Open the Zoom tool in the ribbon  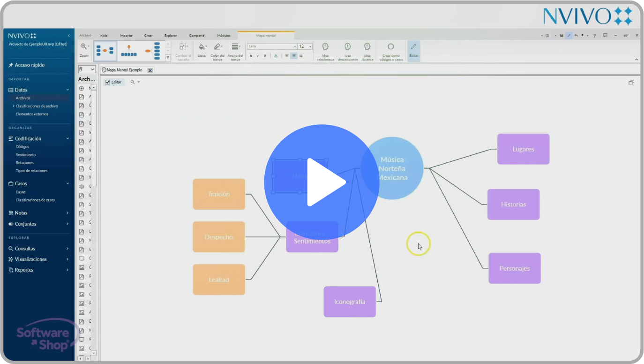coord(84,51)
